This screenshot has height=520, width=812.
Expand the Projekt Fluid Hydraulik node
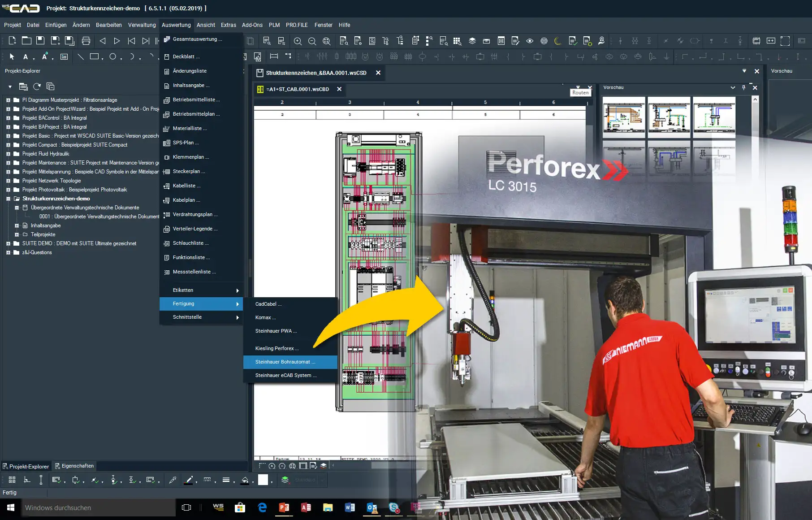pos(8,154)
